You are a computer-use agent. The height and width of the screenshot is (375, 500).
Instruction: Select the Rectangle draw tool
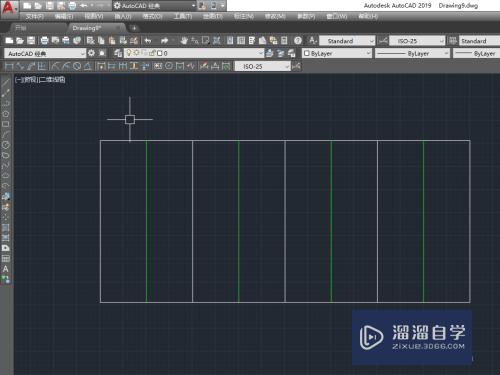pyautogui.click(x=6, y=124)
